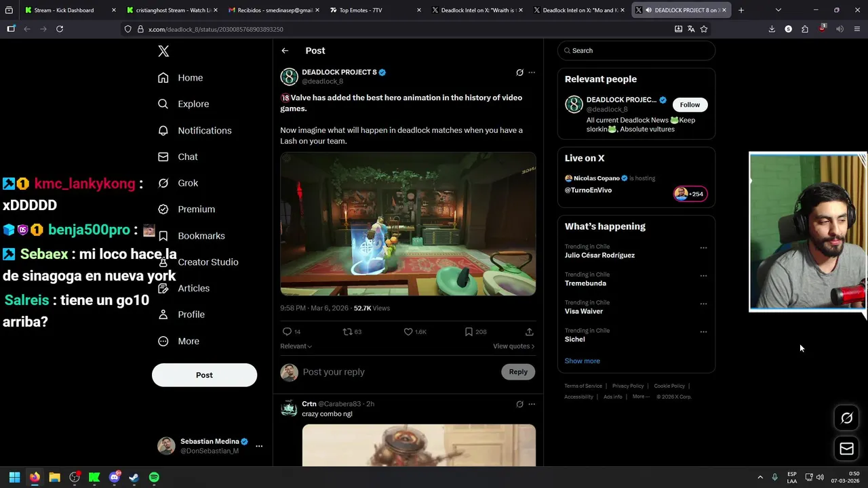
Task: Open more options on DEADLOCK PROJECT 8 post
Action: tap(532, 73)
